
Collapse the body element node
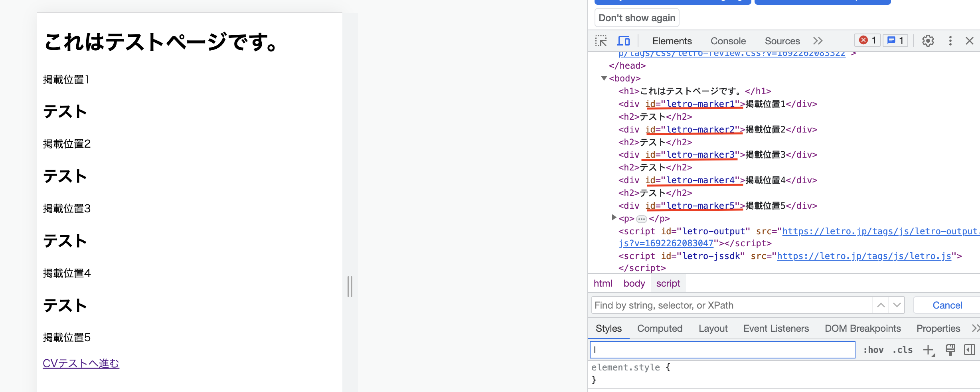coord(604,78)
